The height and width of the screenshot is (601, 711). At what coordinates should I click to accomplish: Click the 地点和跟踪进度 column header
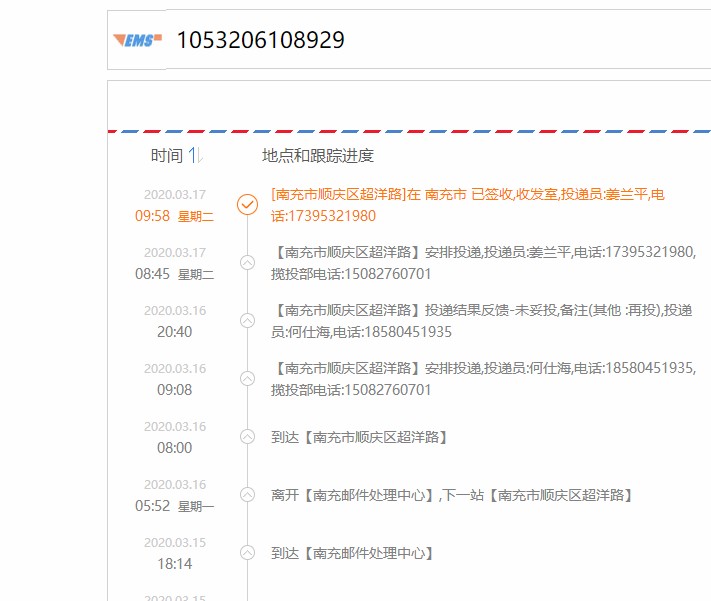click(318, 156)
